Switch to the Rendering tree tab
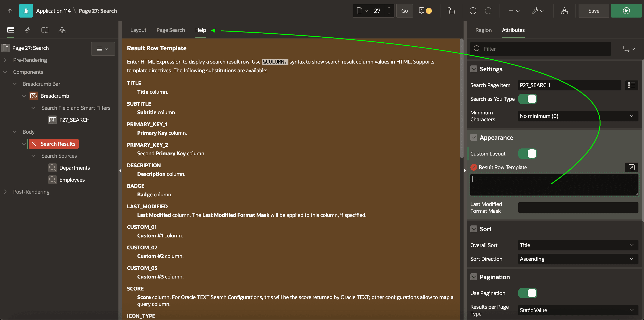Image resolution: width=644 pixels, height=320 pixels. [x=11, y=30]
